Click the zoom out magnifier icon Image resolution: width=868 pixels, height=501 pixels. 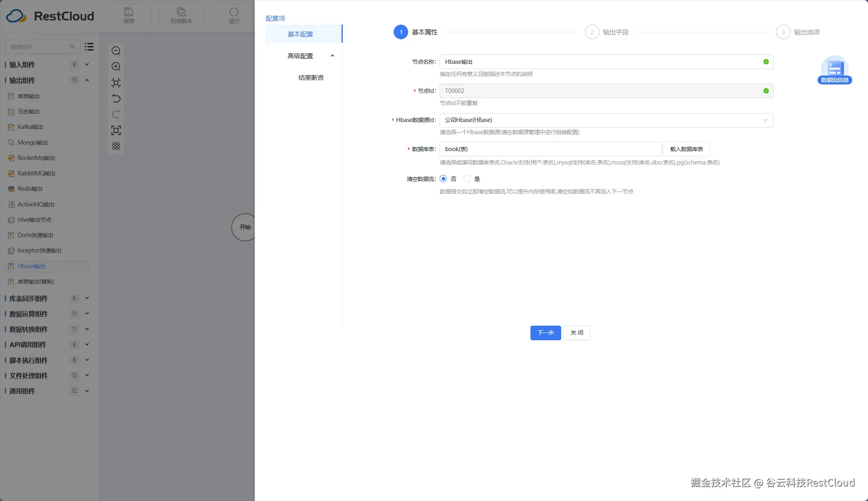(x=116, y=51)
